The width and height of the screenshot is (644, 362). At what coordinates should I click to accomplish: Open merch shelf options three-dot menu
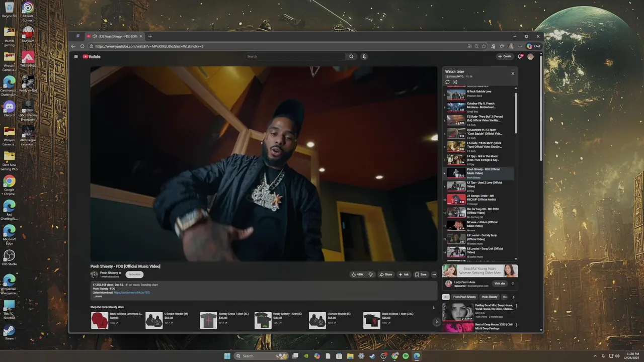(x=434, y=307)
